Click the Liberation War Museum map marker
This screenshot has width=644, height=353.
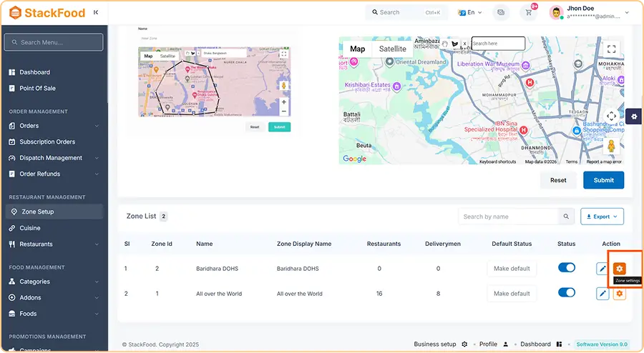click(x=526, y=66)
